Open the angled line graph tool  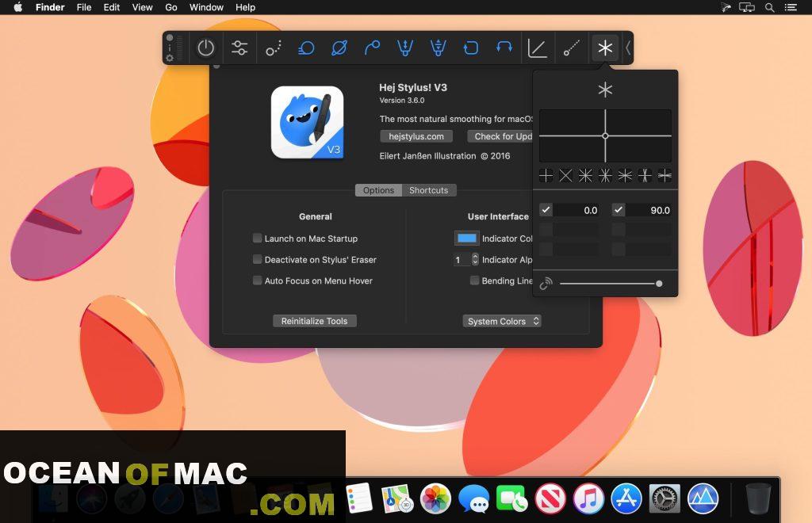click(x=538, y=48)
